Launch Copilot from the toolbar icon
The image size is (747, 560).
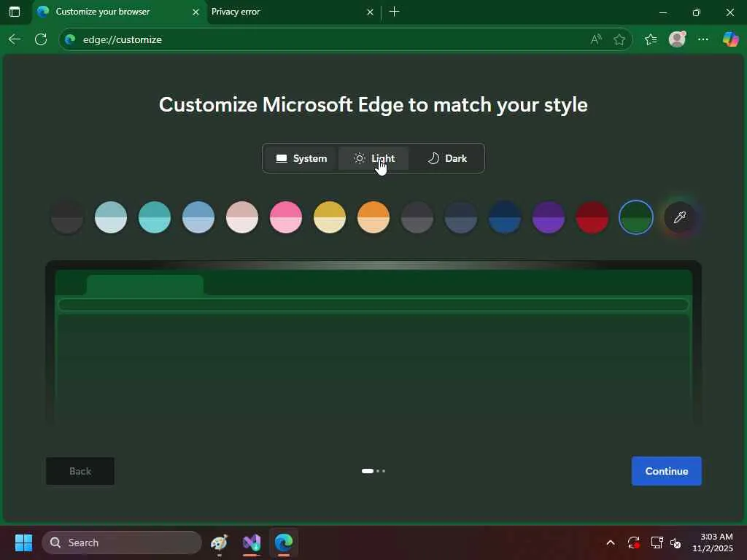(x=730, y=39)
